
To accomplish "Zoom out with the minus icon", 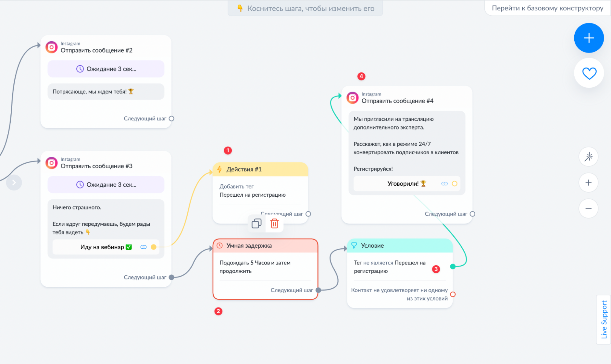I will (588, 209).
